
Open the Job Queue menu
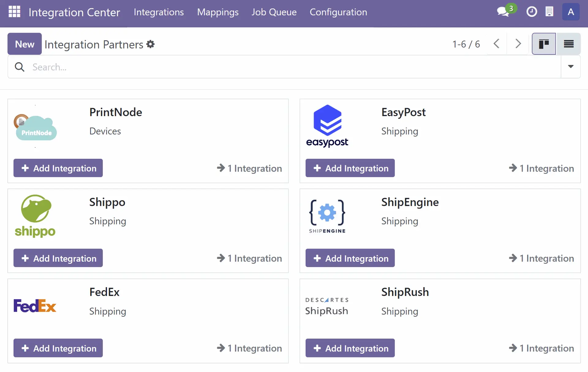(x=274, y=12)
